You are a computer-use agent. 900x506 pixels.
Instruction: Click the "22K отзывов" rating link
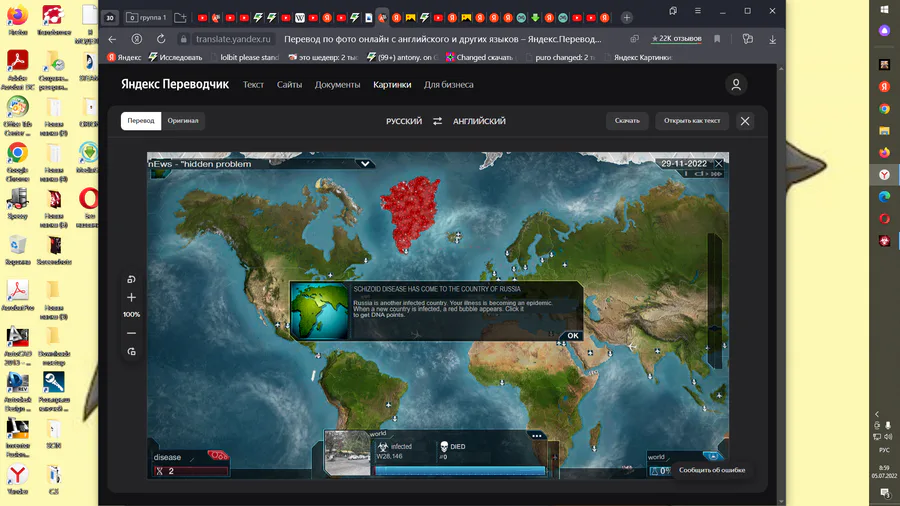(x=676, y=38)
